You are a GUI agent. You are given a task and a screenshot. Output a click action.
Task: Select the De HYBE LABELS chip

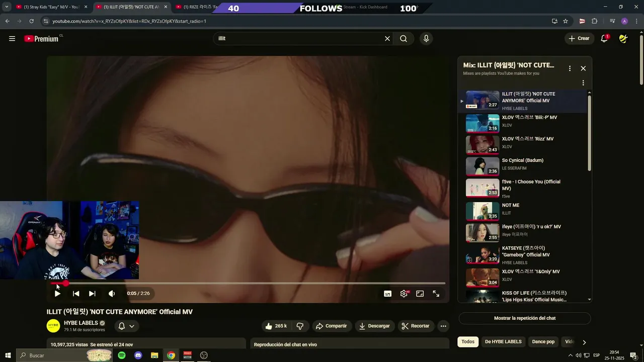coord(503,342)
